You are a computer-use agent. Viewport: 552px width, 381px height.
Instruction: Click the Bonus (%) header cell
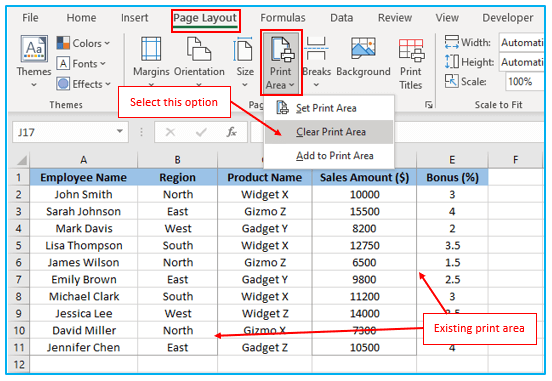click(452, 177)
